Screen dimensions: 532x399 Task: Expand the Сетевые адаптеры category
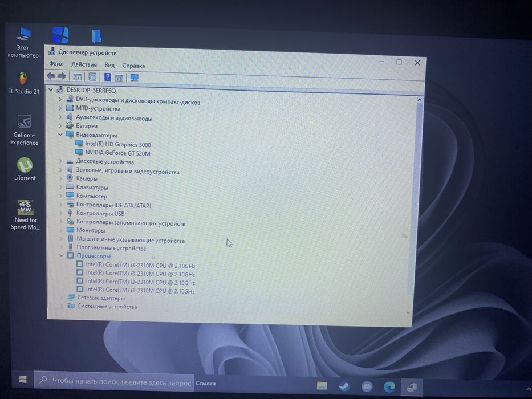[x=62, y=298]
